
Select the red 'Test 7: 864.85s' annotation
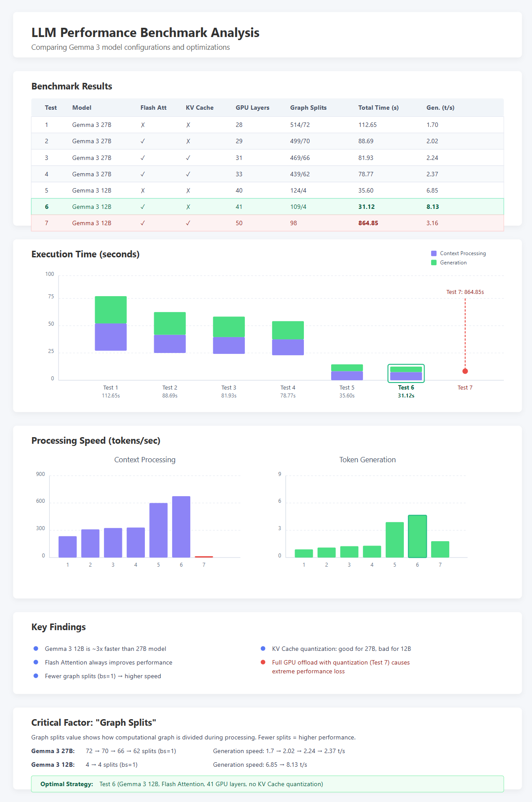tap(465, 292)
